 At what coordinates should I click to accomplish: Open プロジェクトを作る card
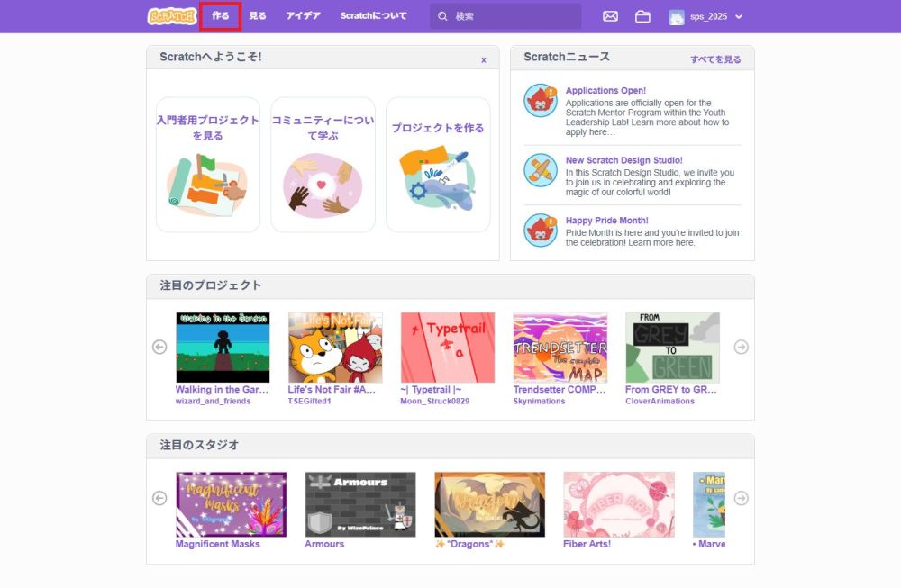click(438, 165)
